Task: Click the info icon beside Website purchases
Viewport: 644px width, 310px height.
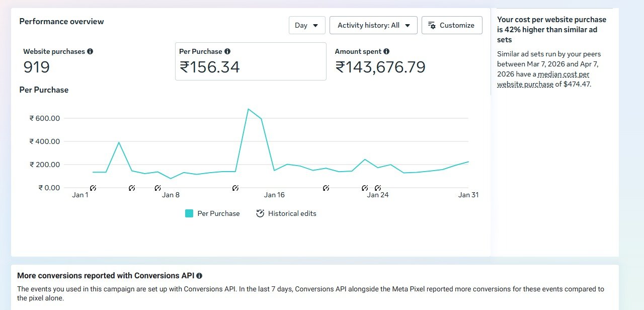Action: [x=90, y=51]
